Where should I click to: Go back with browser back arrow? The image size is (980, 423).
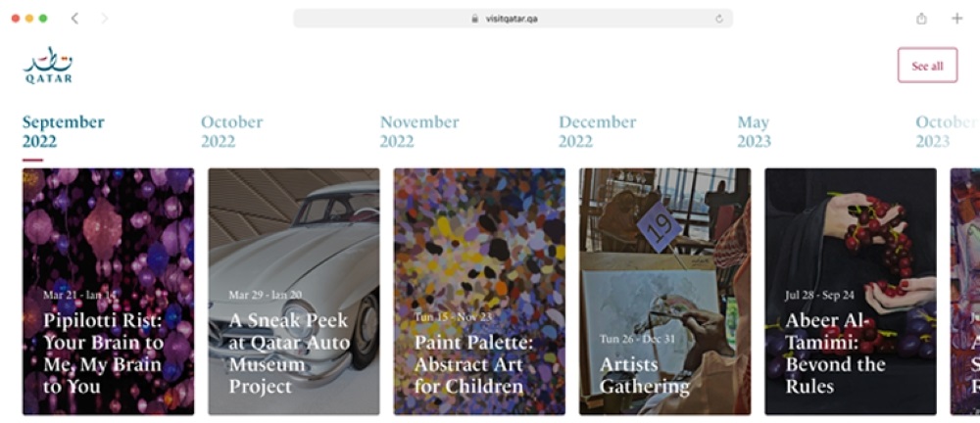tap(75, 19)
